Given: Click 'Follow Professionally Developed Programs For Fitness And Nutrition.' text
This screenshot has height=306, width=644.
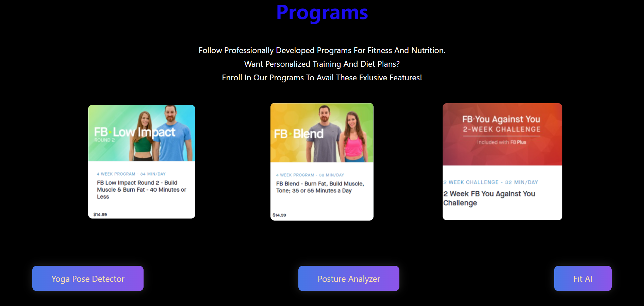Looking at the screenshot, I should point(322,50).
